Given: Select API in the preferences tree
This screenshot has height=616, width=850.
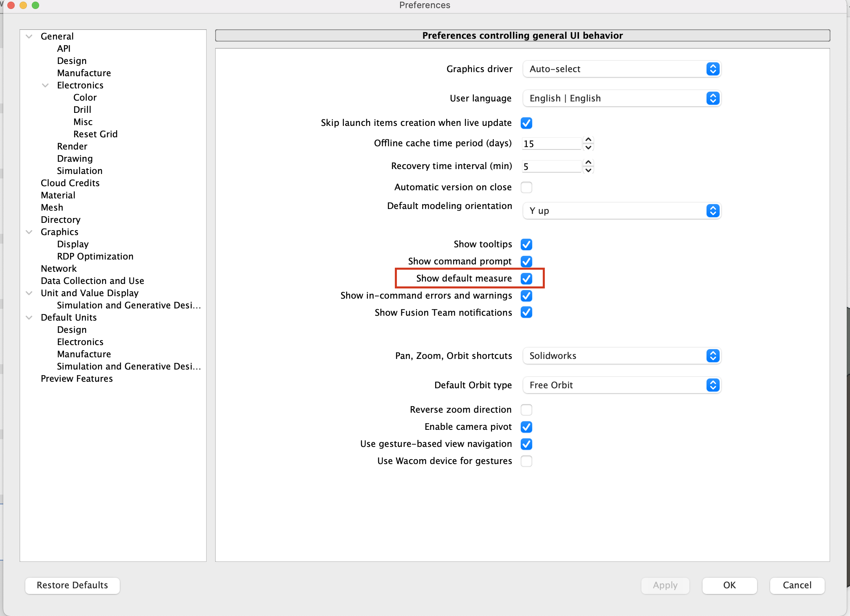Looking at the screenshot, I should click(64, 49).
